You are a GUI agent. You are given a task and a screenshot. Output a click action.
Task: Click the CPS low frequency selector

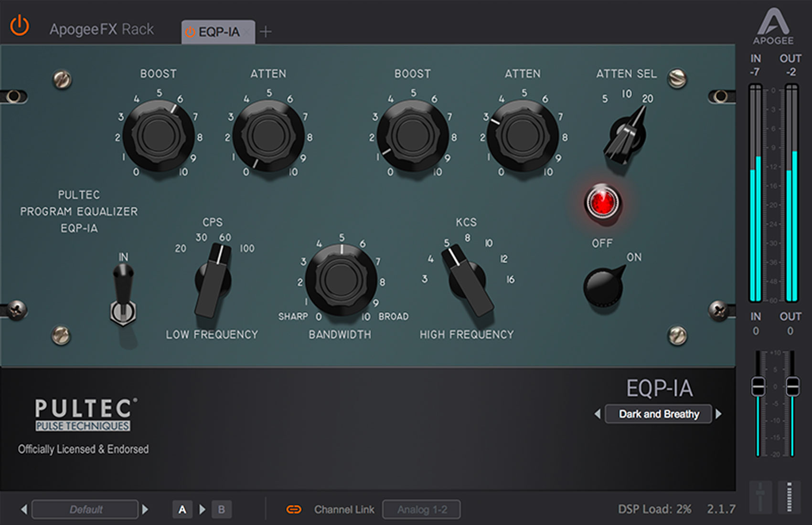coord(214,281)
